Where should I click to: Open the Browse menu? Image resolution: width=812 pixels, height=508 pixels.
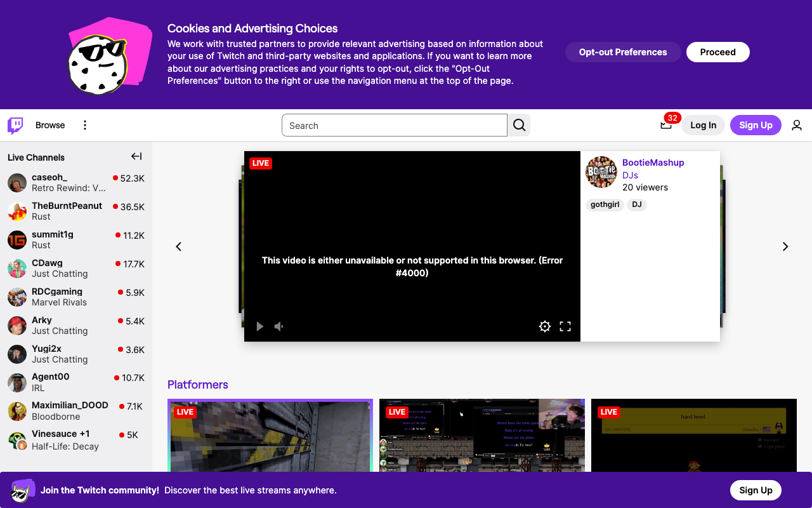pos(50,125)
